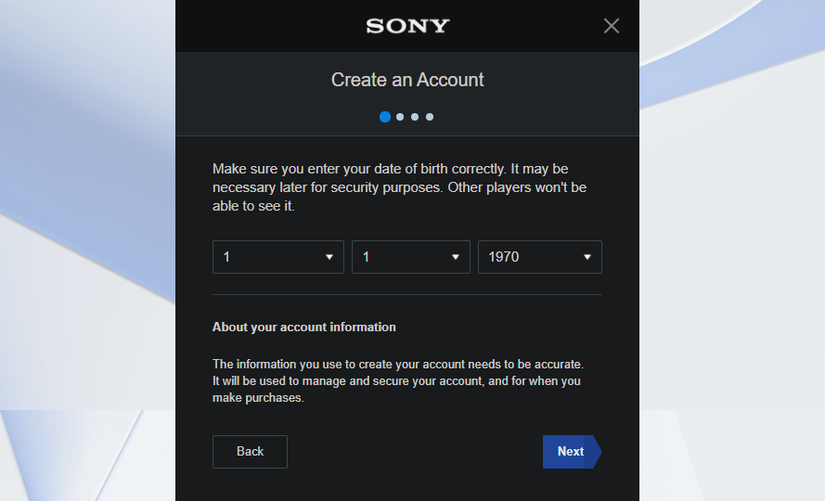
Task: Select the second progress step dot
Action: [400, 117]
